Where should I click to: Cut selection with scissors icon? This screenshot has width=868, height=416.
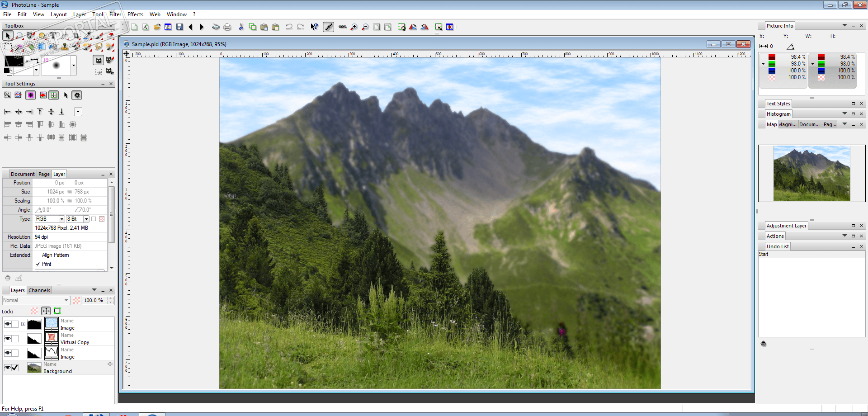[241, 27]
